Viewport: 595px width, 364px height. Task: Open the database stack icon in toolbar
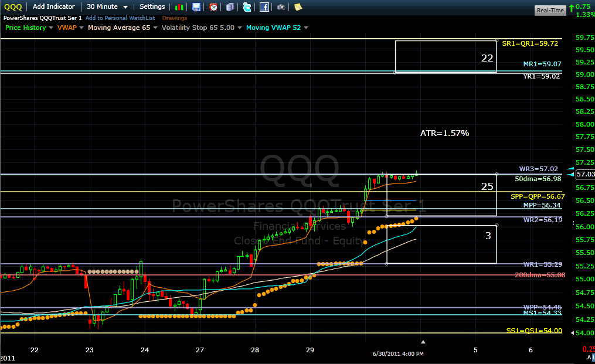[x=230, y=7]
